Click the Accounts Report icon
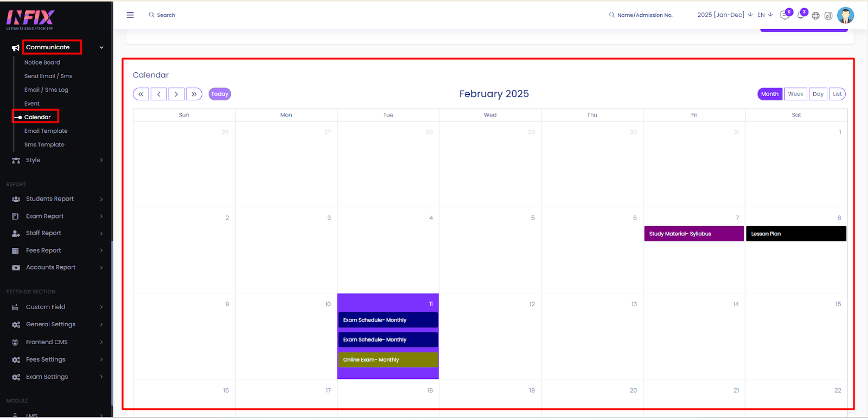The image size is (868, 418). pyautogui.click(x=16, y=268)
